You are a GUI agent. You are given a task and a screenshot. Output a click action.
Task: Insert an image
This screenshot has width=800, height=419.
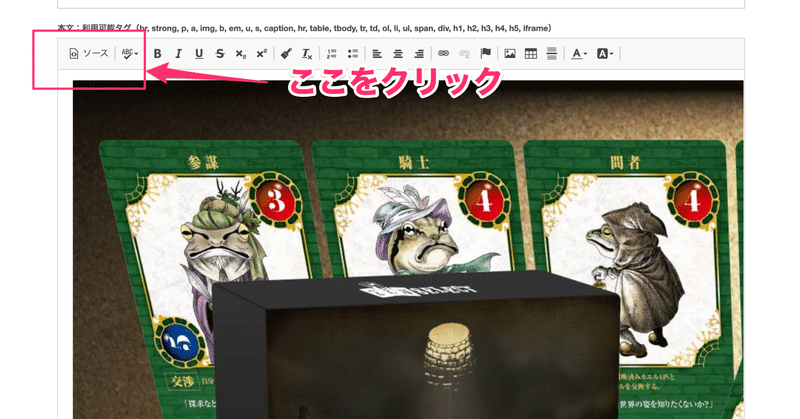[x=510, y=54]
